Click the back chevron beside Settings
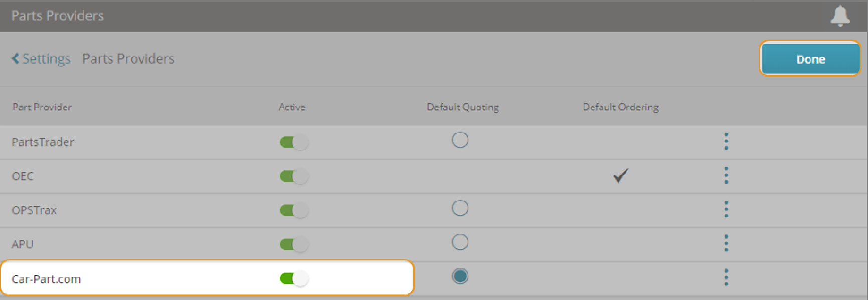 [16, 59]
